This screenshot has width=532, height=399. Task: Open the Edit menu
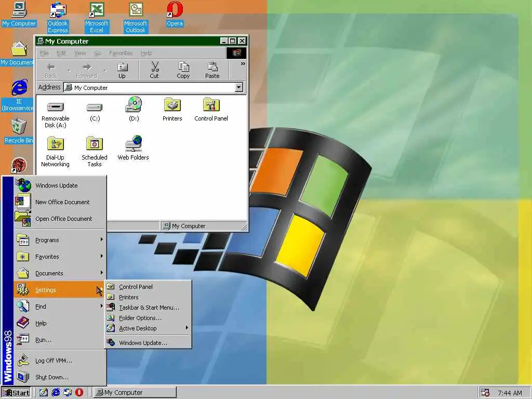(x=61, y=53)
